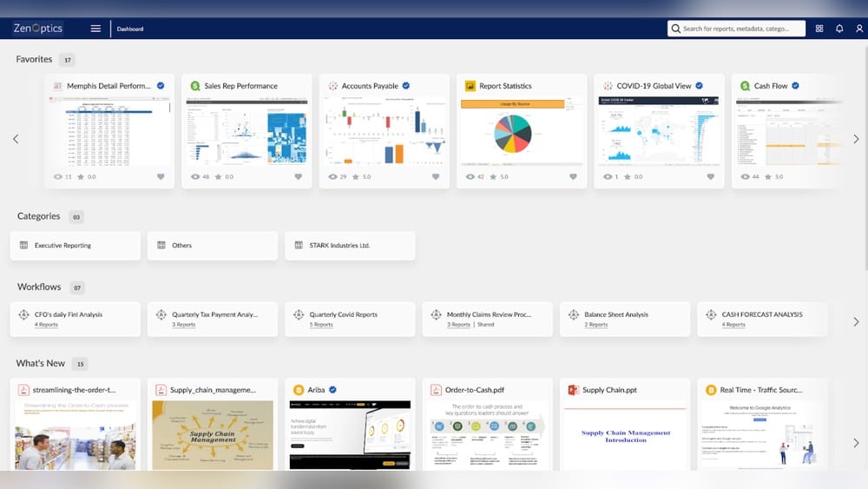Open the apps grid icon
868x489 pixels.
(819, 29)
